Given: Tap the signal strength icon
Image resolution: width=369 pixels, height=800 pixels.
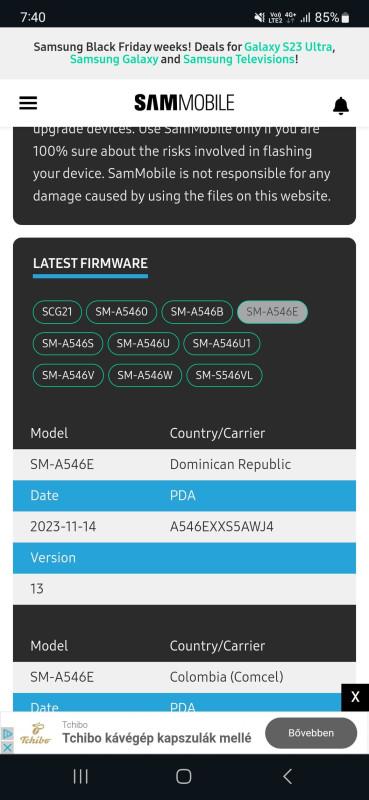Looking at the screenshot, I should 306,18.
